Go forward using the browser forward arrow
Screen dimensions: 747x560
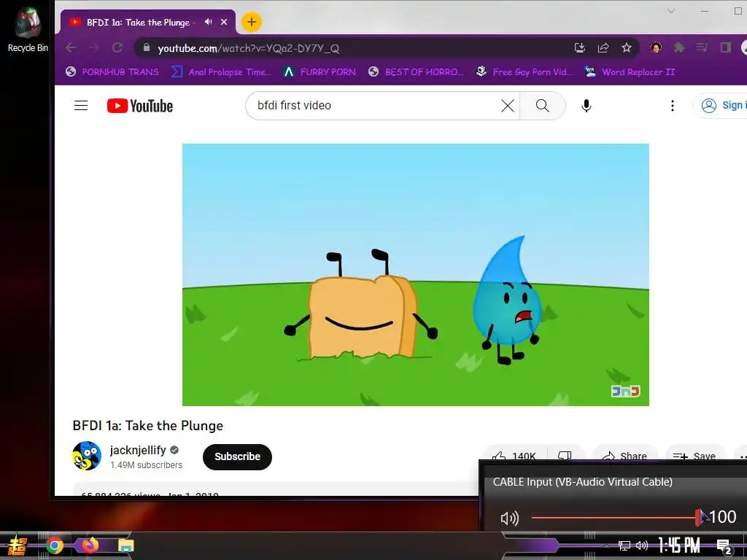pyautogui.click(x=94, y=47)
